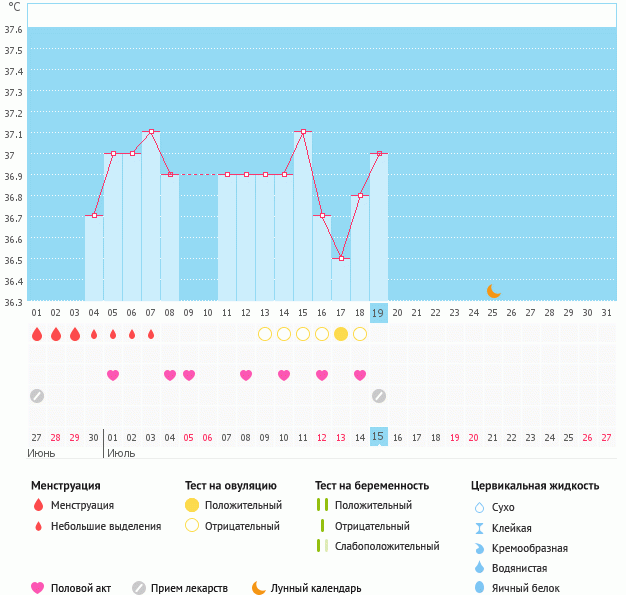Click the 'Положительный' ovulation test legend label
626x595 pixels.
click(x=243, y=506)
